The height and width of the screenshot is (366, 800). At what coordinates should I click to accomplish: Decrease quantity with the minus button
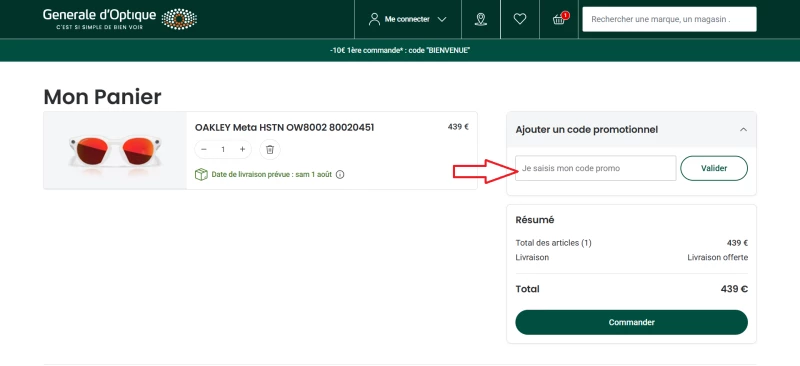pyautogui.click(x=204, y=150)
